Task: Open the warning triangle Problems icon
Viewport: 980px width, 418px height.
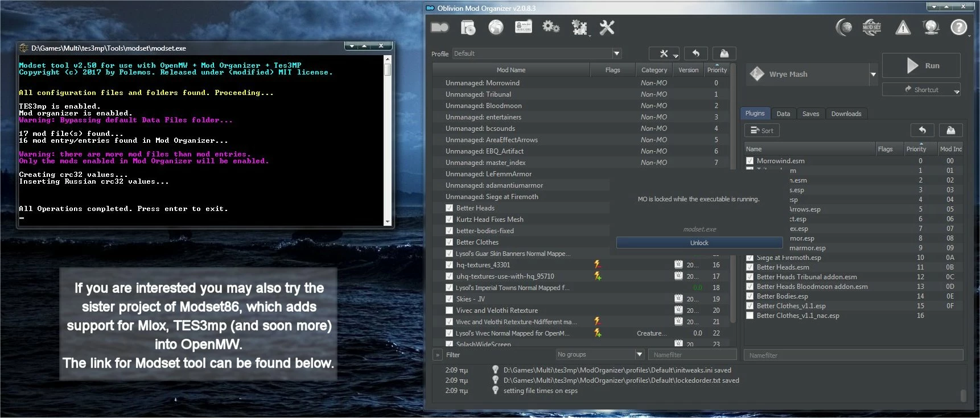Action: click(903, 27)
